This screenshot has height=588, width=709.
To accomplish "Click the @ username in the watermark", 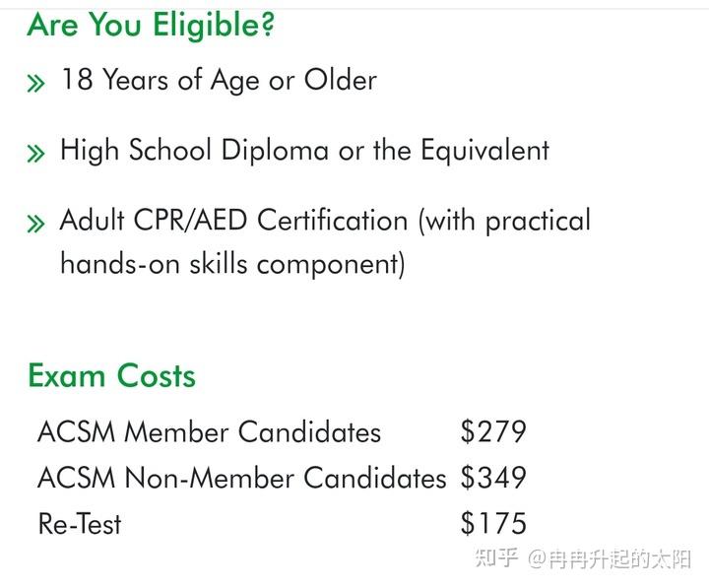I will coord(610,559).
